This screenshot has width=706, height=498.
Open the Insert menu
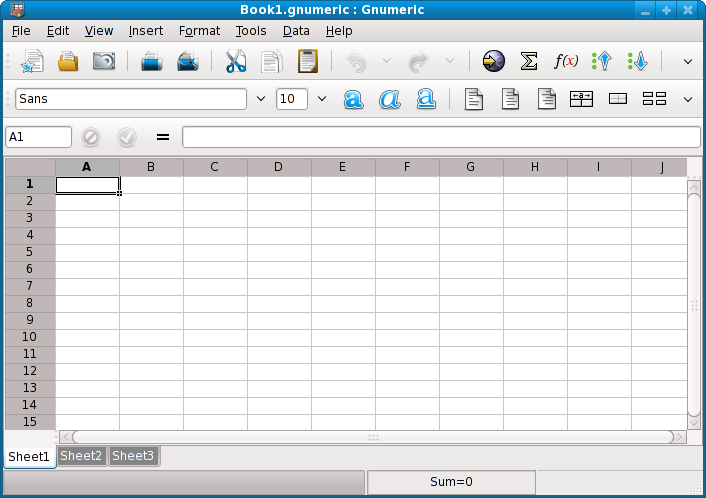[146, 31]
